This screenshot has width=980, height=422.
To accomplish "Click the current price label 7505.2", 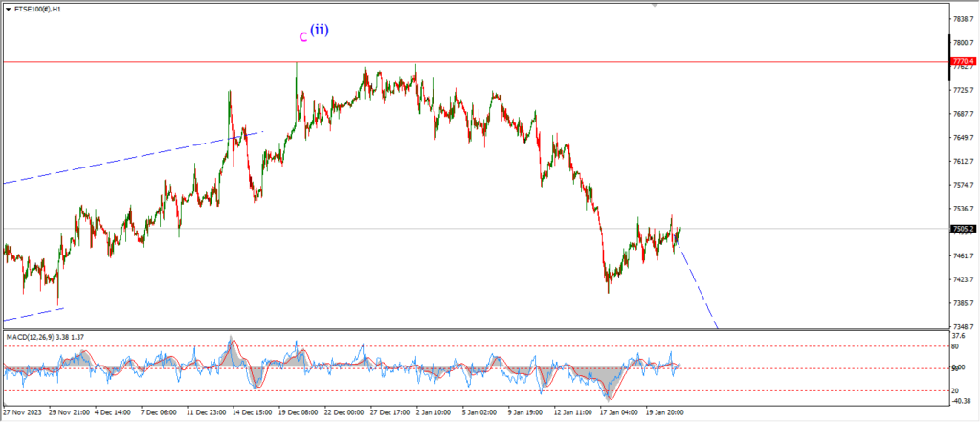I will 964,229.
